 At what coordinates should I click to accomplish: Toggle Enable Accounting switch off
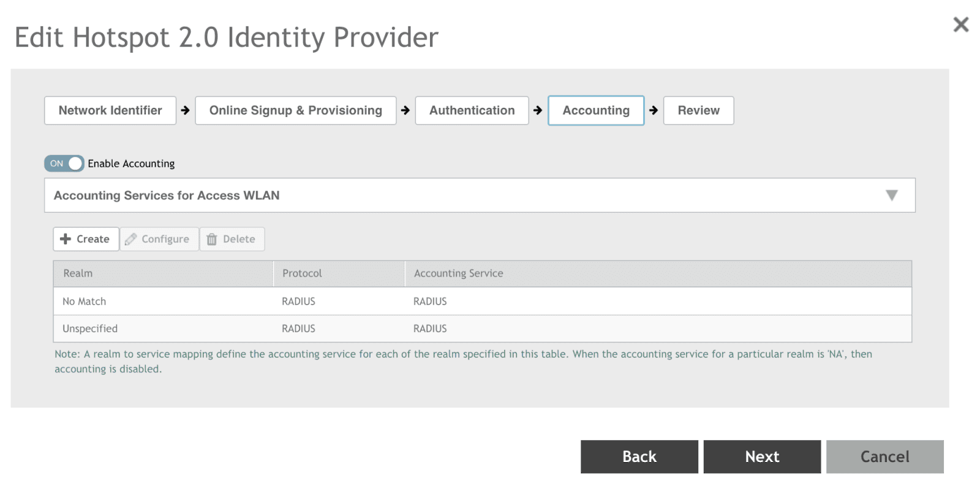64,164
